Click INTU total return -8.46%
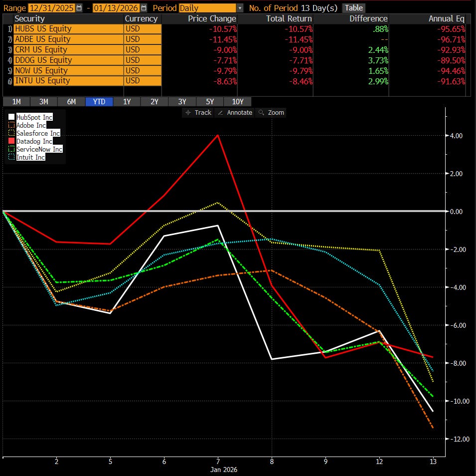476x476 pixels. 301,81
